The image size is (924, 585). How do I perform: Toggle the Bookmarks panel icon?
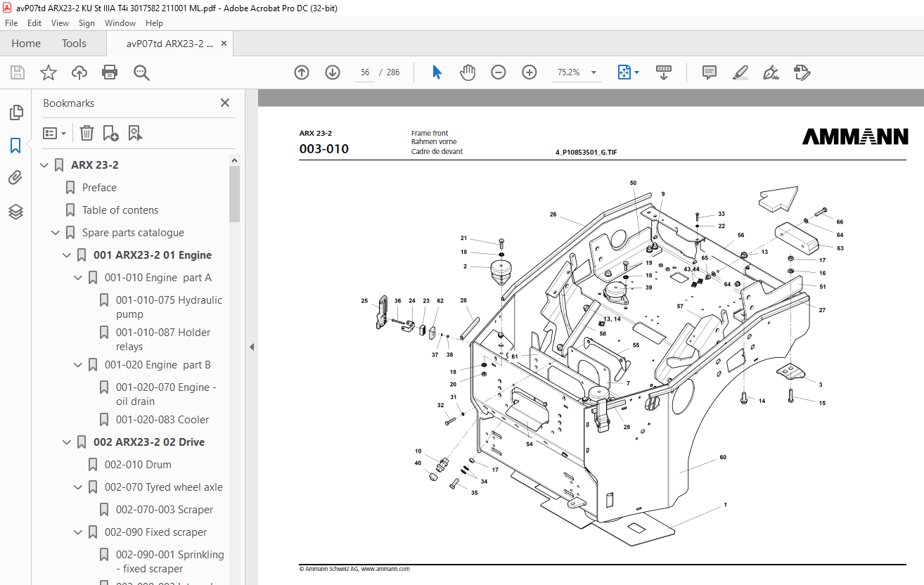[15, 146]
